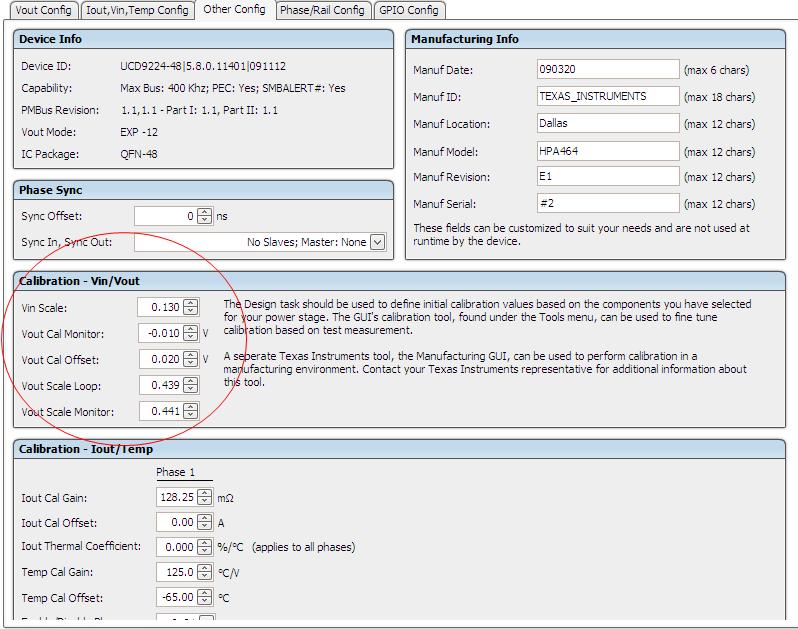Click the 'EXP -12' Vout Mode value

click(139, 132)
